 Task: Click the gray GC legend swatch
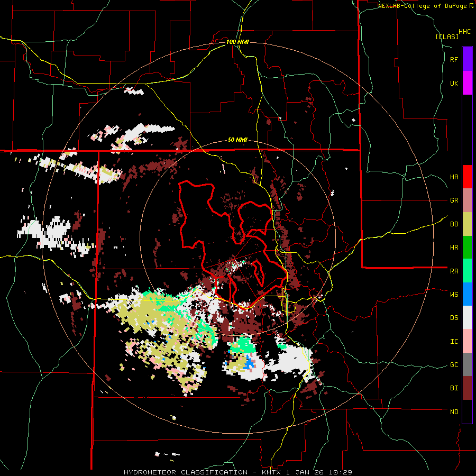467,365
